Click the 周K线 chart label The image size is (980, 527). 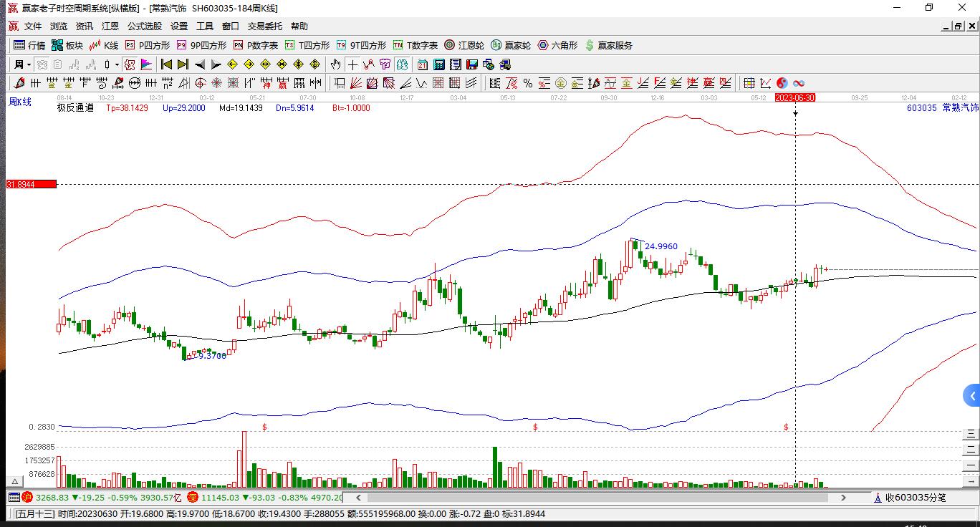20,102
